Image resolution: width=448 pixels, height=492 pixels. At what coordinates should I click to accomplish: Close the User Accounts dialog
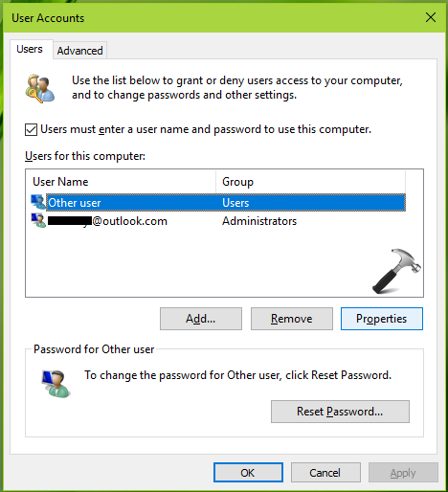coord(431,17)
